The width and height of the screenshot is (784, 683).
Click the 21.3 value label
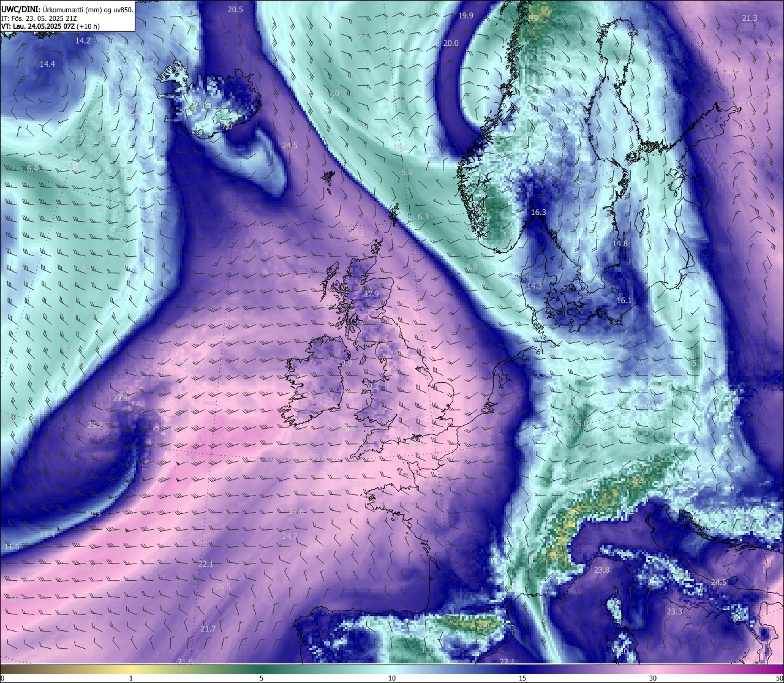coord(750,18)
